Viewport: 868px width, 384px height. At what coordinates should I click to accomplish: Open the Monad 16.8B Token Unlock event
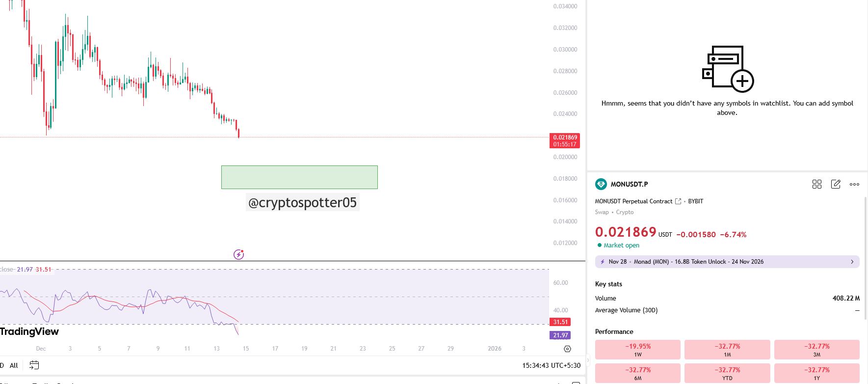(x=727, y=262)
